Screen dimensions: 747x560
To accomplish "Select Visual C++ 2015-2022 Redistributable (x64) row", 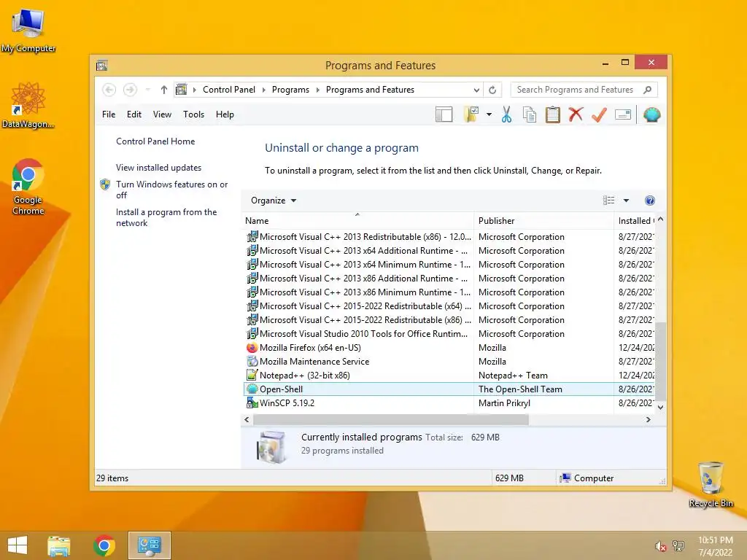I will (x=449, y=306).
